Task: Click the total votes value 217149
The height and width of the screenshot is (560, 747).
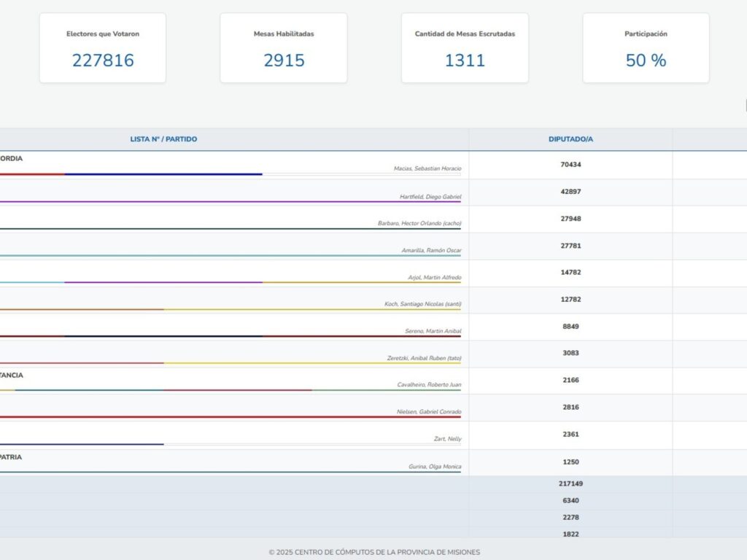Action: coord(571,483)
